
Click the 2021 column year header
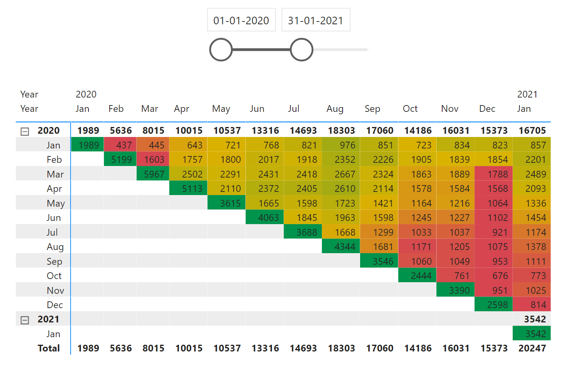point(527,94)
